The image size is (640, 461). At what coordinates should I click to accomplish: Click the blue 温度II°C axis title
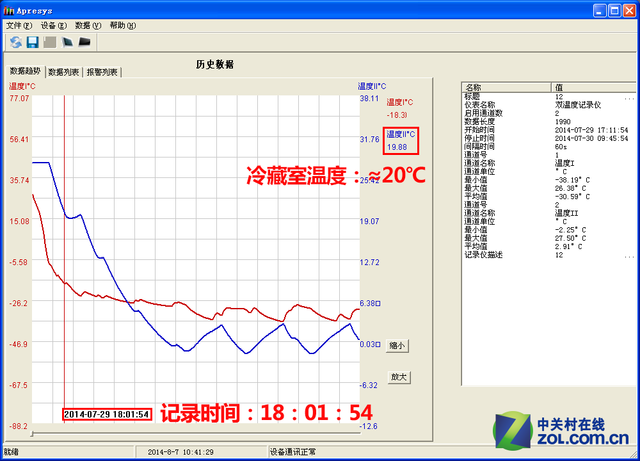pyautogui.click(x=372, y=86)
